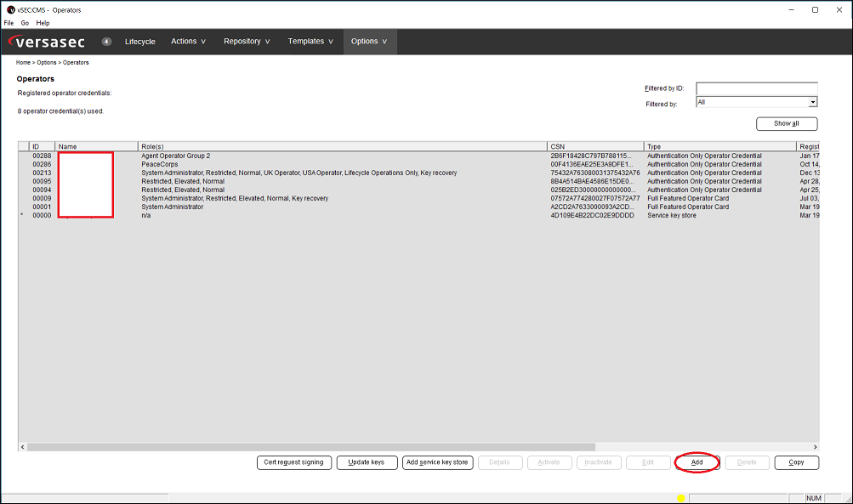Sort by the Type column header

pyautogui.click(x=720, y=146)
